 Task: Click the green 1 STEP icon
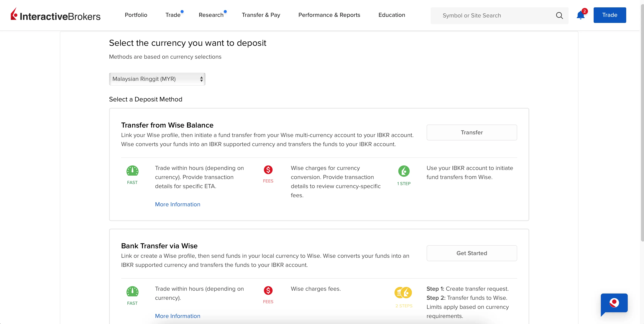(404, 171)
